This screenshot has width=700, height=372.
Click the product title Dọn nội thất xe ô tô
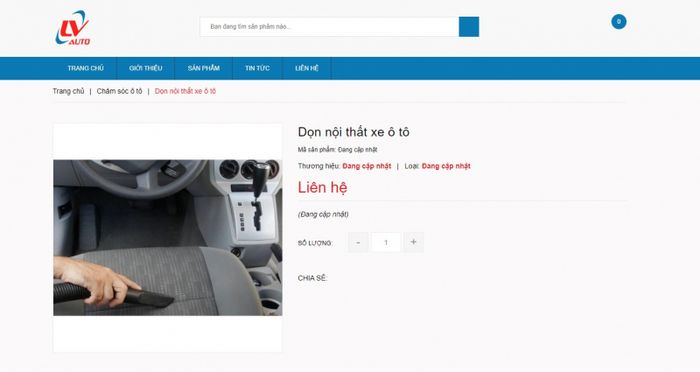354,132
